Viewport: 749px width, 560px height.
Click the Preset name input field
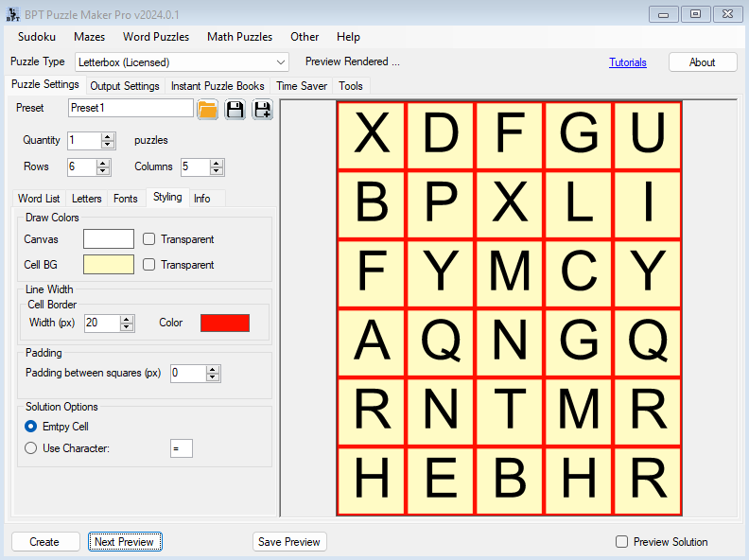[x=131, y=109]
